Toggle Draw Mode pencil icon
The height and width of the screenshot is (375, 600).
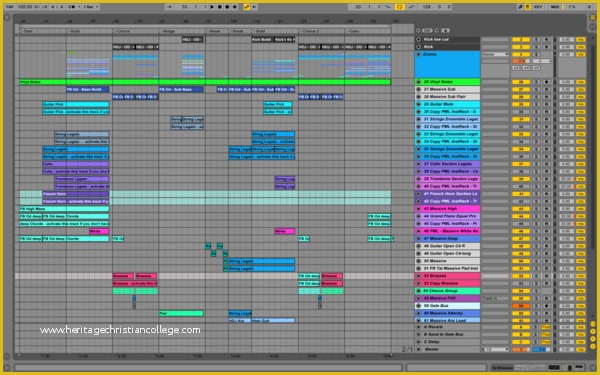(520, 7)
